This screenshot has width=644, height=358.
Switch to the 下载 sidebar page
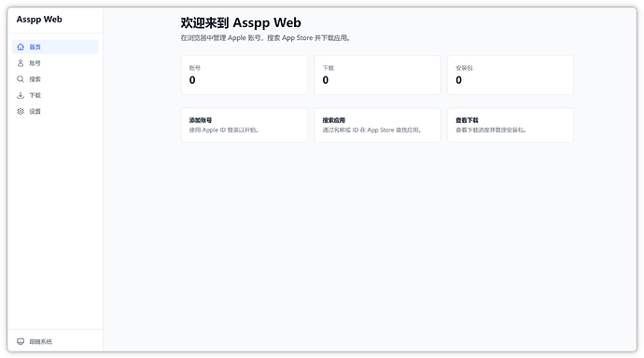click(x=55, y=95)
